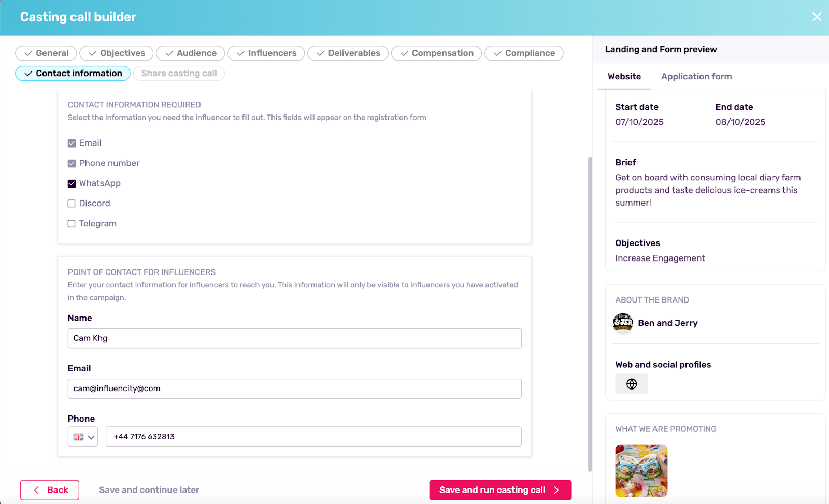Image resolution: width=829 pixels, height=504 pixels.
Task: Click the phone number input field
Action: click(313, 437)
